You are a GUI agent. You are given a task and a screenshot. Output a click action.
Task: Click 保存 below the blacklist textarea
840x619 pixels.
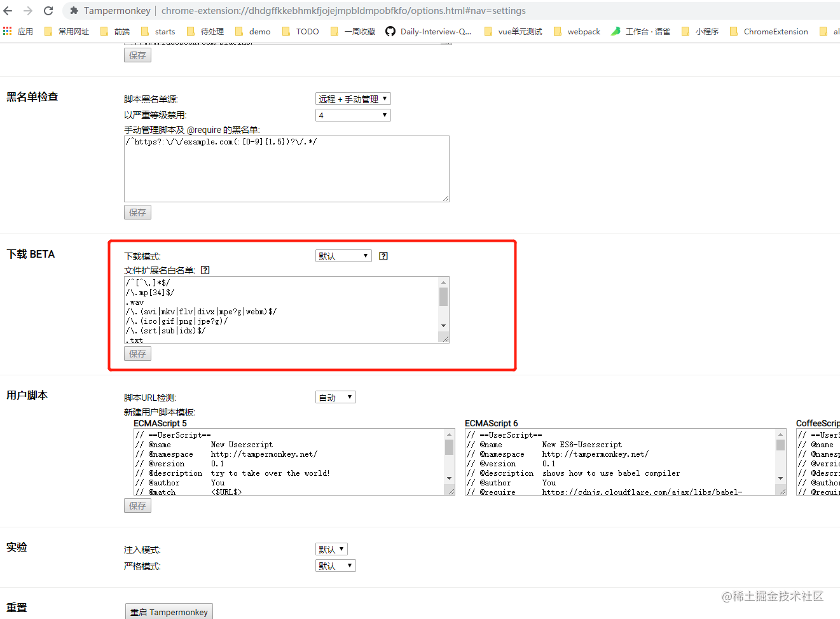137,212
